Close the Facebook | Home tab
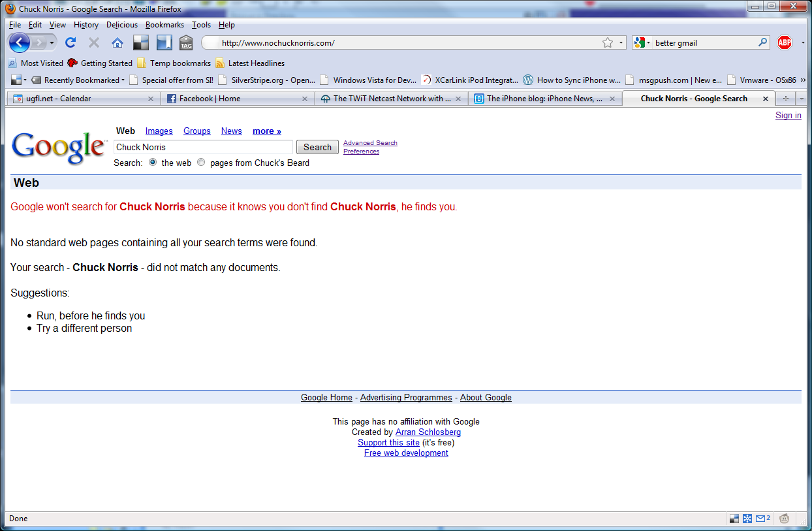The width and height of the screenshot is (812, 531). click(x=305, y=99)
